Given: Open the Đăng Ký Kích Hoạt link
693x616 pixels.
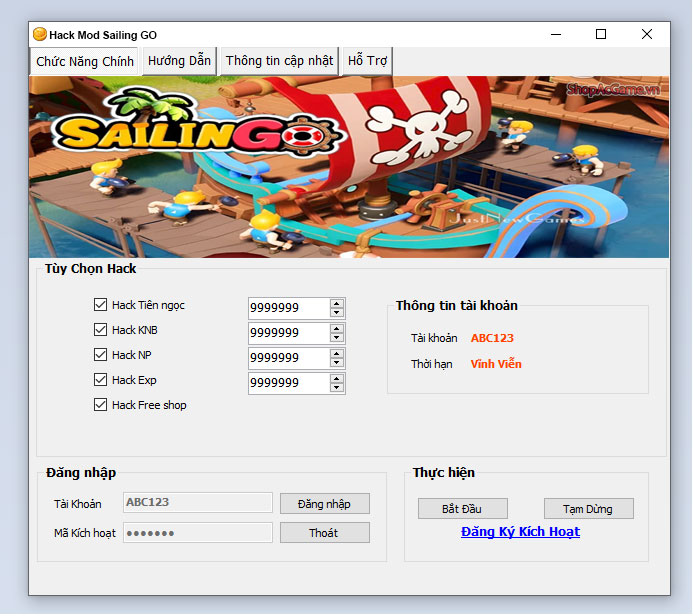Looking at the screenshot, I should tap(520, 532).
